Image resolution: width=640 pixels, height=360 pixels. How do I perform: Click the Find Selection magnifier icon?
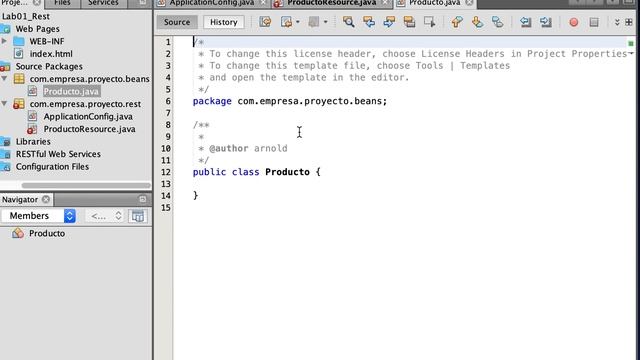pyautogui.click(x=349, y=22)
